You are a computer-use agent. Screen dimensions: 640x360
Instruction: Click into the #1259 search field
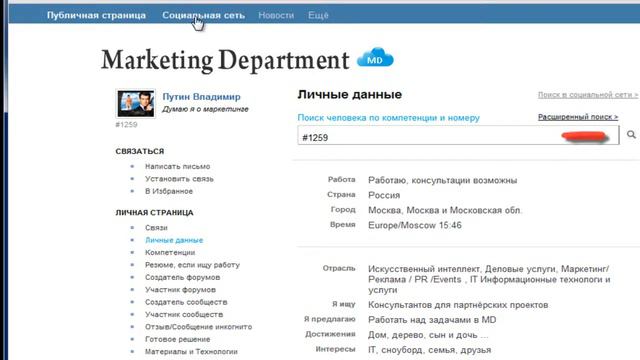coord(458,136)
